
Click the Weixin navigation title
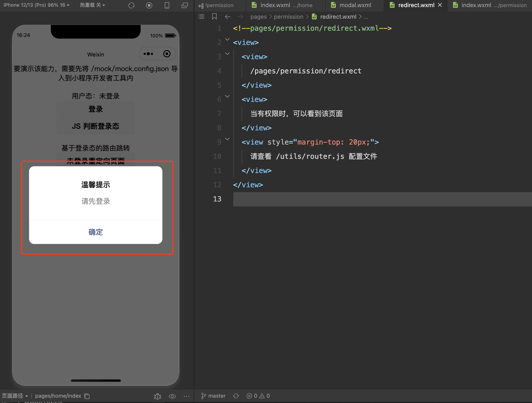click(x=96, y=54)
